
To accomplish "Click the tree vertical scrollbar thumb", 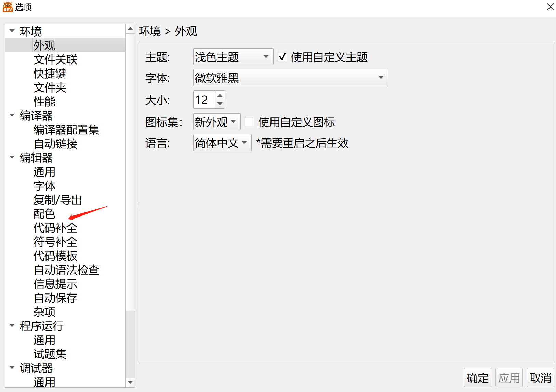I will pos(130,172).
